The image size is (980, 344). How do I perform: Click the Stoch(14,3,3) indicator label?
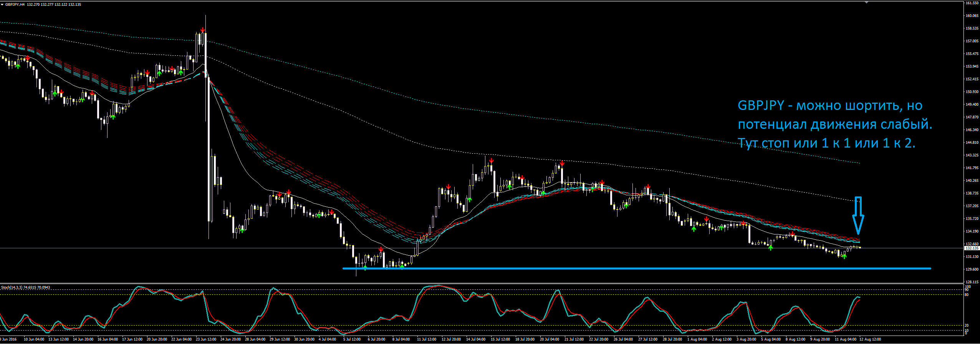point(12,287)
